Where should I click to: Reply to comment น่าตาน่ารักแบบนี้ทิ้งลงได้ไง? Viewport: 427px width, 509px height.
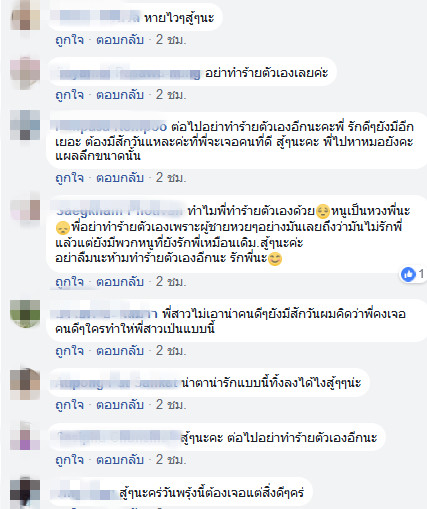pyautogui.click(x=120, y=405)
